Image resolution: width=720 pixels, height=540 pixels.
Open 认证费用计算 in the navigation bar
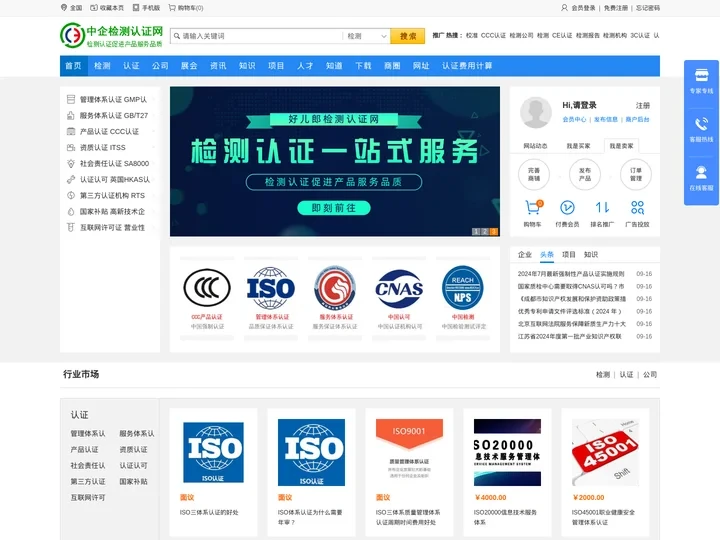pyautogui.click(x=467, y=66)
